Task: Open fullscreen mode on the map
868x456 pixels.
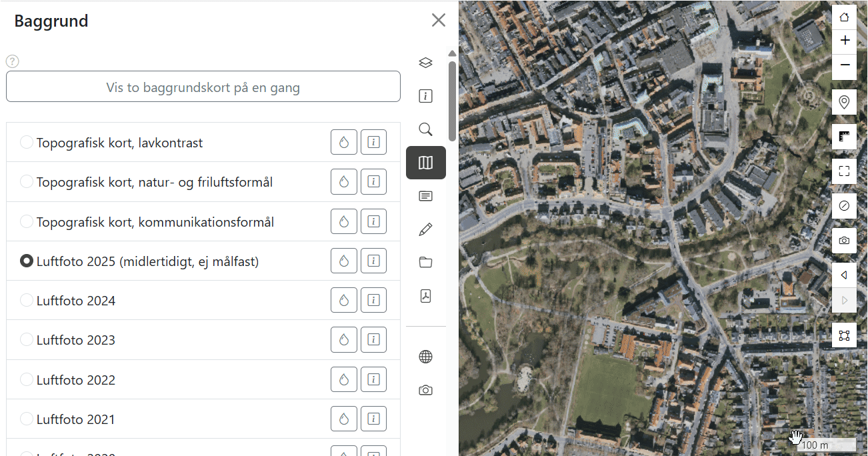Action: coord(844,171)
